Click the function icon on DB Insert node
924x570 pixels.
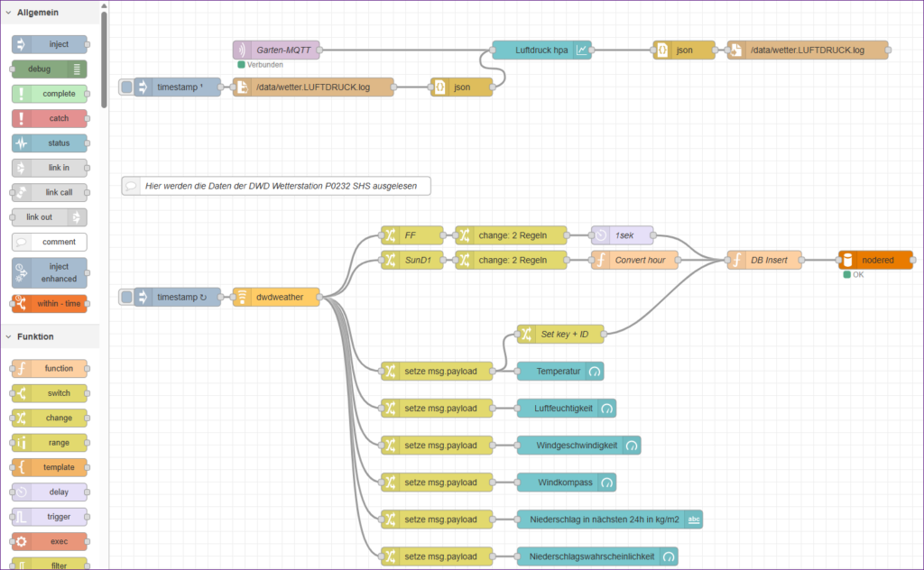click(738, 261)
